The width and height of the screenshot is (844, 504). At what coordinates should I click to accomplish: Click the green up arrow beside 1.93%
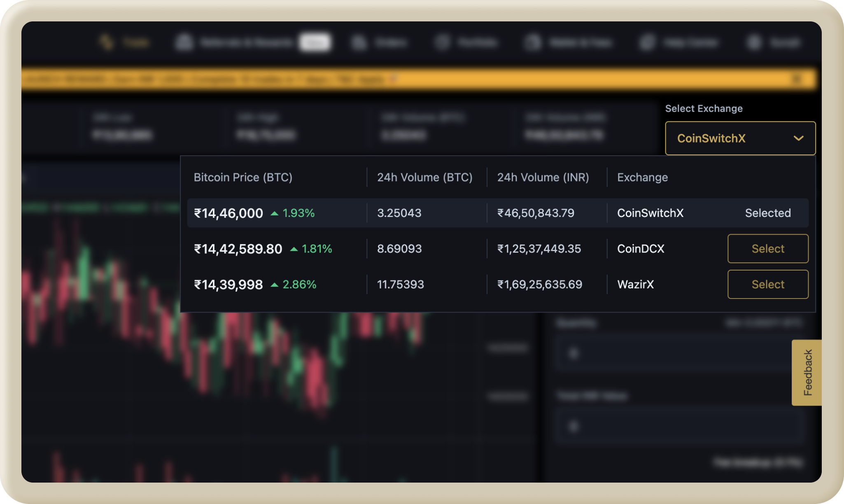click(274, 213)
